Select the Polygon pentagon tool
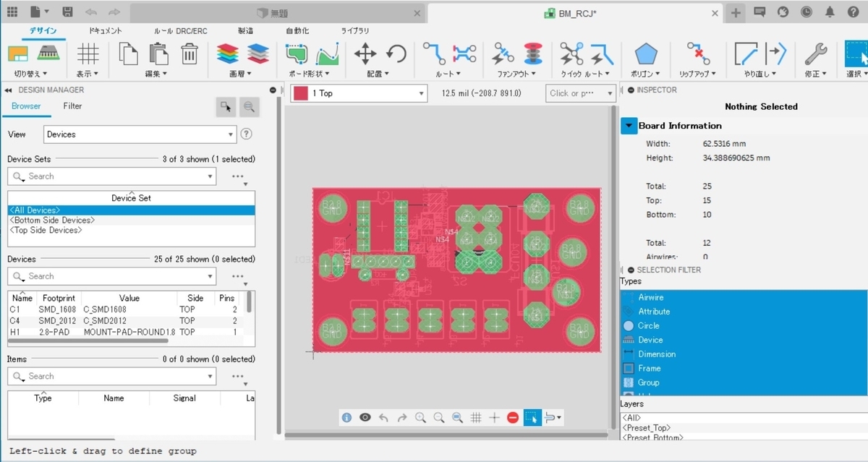 tap(646, 54)
